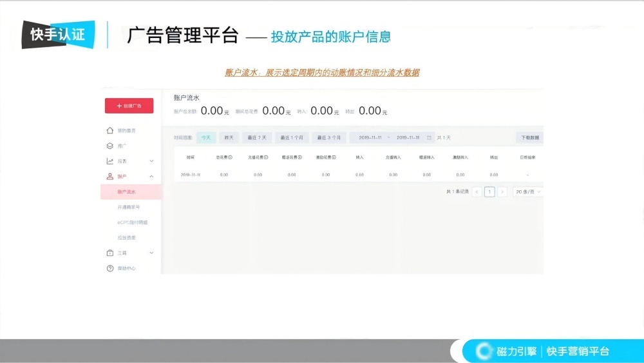Click the 共 1 条记录 record count
644x363 pixels.
(457, 191)
